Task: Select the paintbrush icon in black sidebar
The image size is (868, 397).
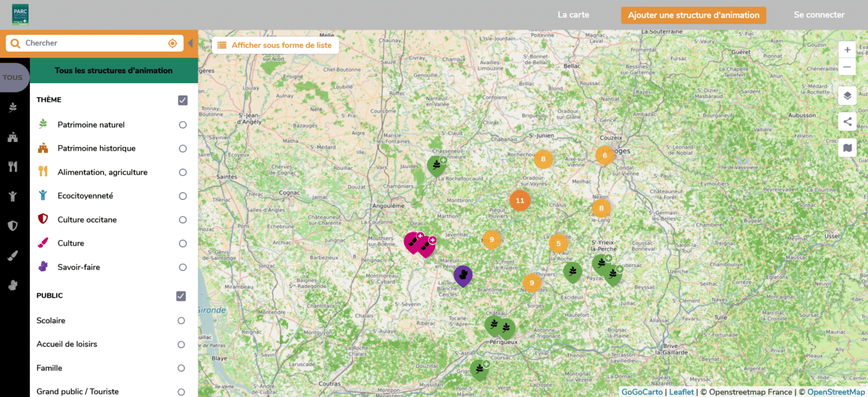Action: pyautogui.click(x=12, y=256)
